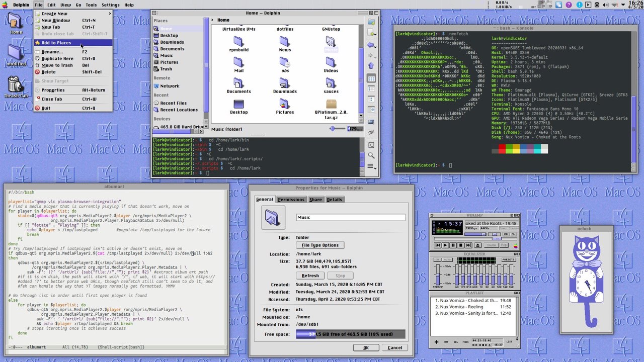Click File Type Options button
The width and height of the screenshot is (644, 362).
[320, 245]
